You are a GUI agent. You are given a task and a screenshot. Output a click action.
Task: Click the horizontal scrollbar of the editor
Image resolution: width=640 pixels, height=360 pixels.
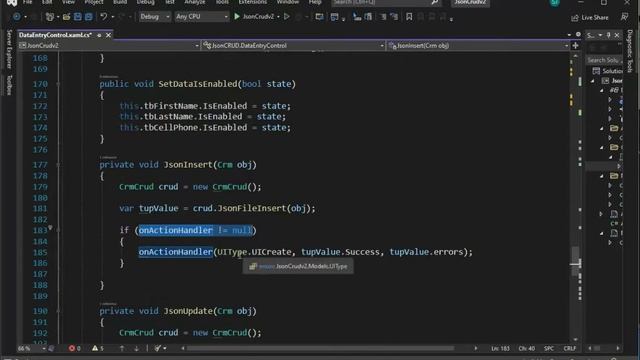320,348
